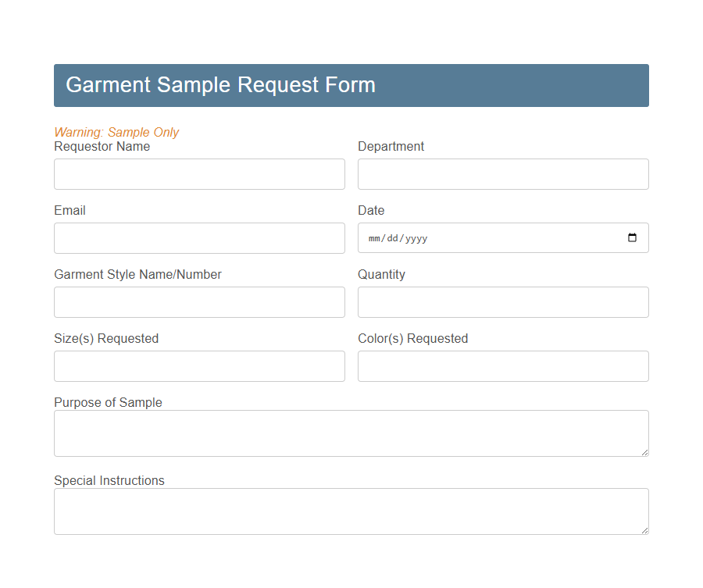Image resolution: width=703 pixels, height=588 pixels.
Task: Click the Quantity field label
Action: click(381, 274)
